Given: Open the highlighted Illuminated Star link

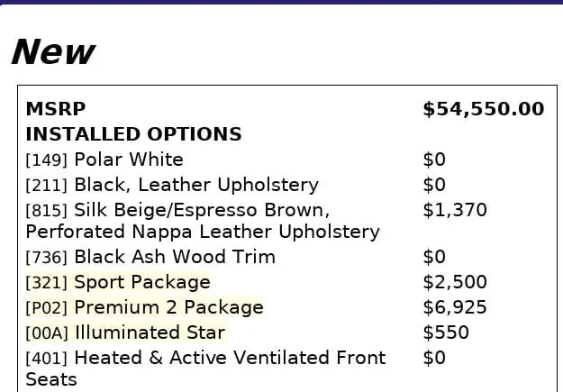Looking at the screenshot, I should click(150, 333).
